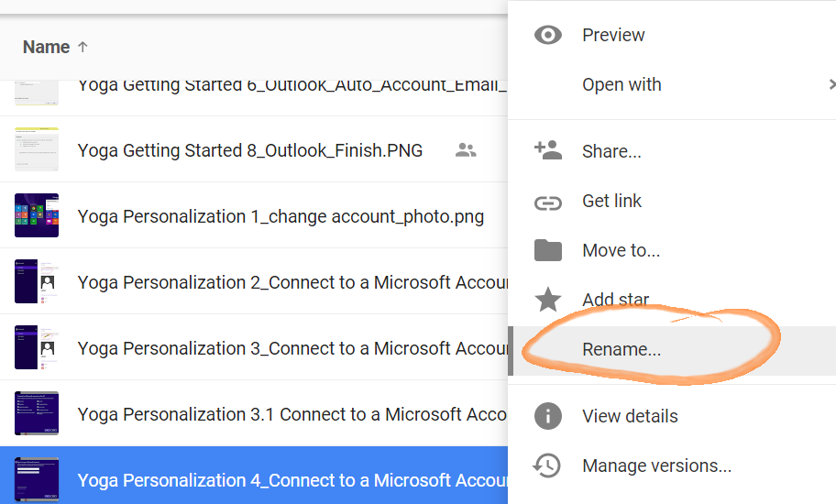836x504 pixels.
Task: Click the Name column header
Action: [x=46, y=47]
